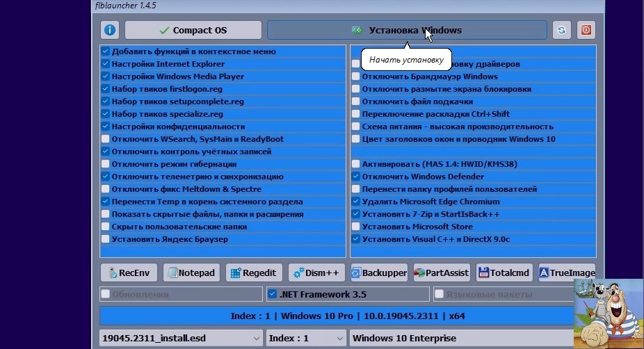Check Установить Яндекс Браузер
Viewport: 644px width, 349px height.
pos(106,239)
